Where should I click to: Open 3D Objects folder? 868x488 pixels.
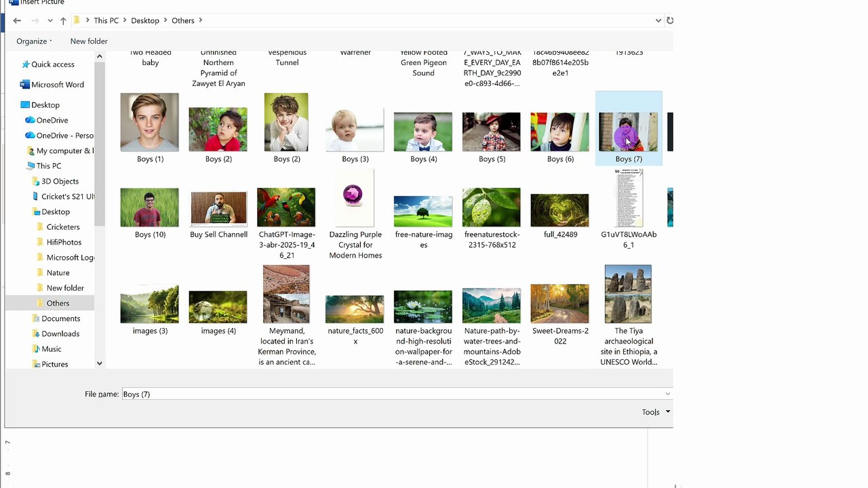(x=55, y=181)
